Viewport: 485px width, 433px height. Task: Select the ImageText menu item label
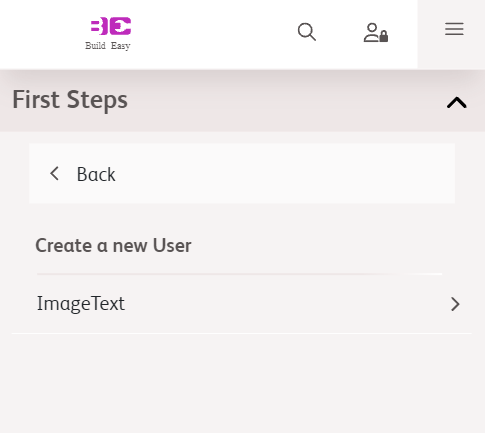81,304
